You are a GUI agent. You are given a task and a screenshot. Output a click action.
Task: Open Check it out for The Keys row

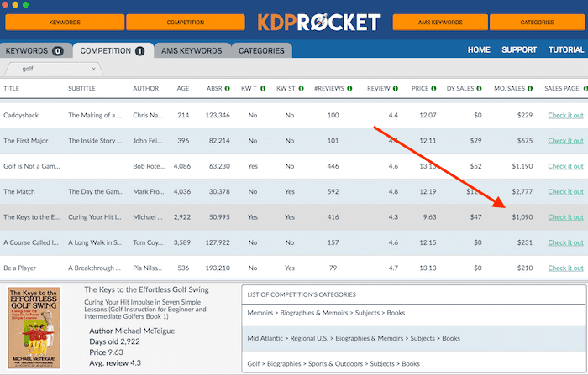(565, 217)
